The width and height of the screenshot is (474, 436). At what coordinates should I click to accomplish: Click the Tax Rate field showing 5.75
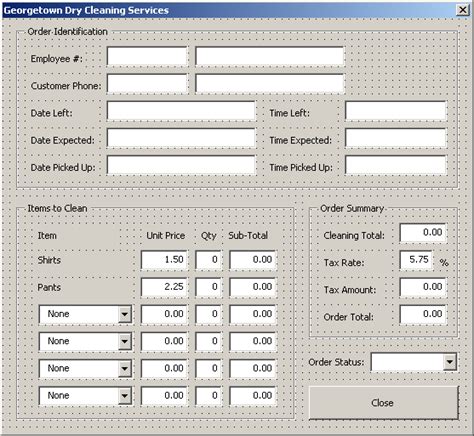tap(416, 260)
